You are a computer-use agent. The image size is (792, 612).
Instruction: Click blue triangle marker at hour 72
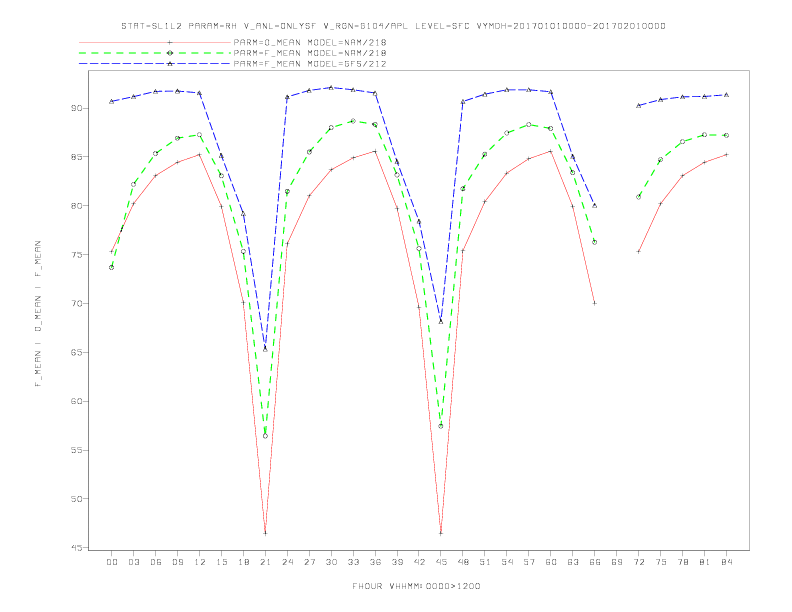(639, 106)
